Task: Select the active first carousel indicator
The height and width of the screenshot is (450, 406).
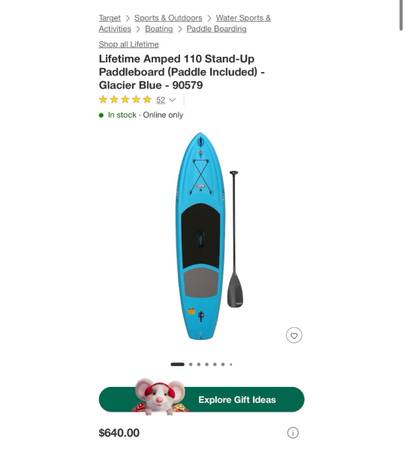Action: (x=177, y=364)
